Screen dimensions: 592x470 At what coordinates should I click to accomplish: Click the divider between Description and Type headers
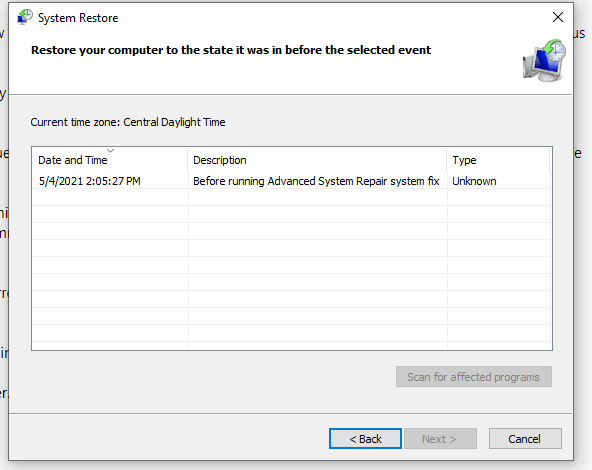(x=447, y=160)
